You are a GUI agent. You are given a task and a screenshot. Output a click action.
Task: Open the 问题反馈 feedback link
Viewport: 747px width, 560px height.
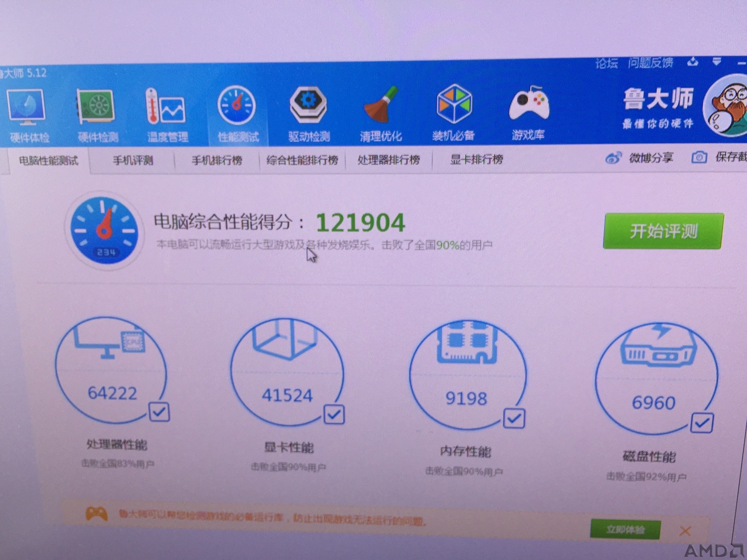[650, 62]
